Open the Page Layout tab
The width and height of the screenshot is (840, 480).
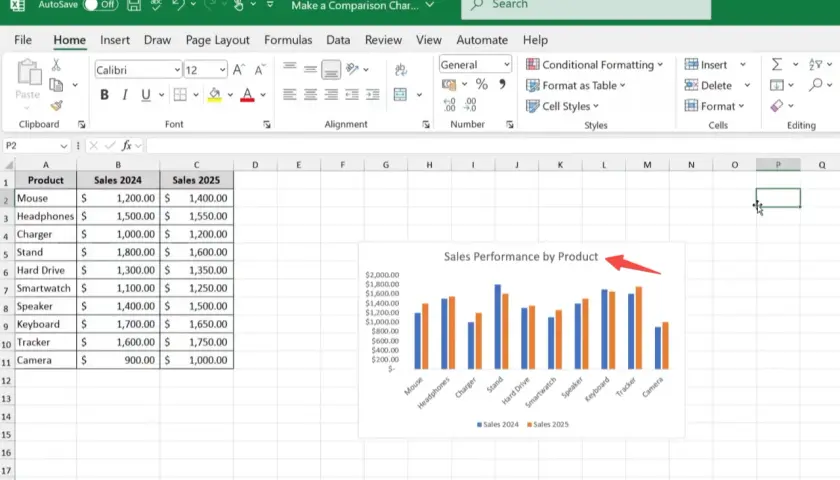click(x=218, y=40)
